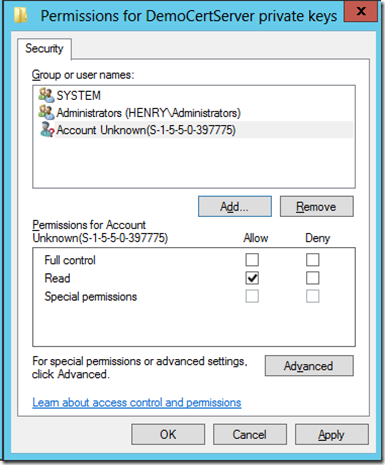Viewport: 385px width, 465px height.
Task: Select SYSTEM in group list
Action: tap(79, 96)
